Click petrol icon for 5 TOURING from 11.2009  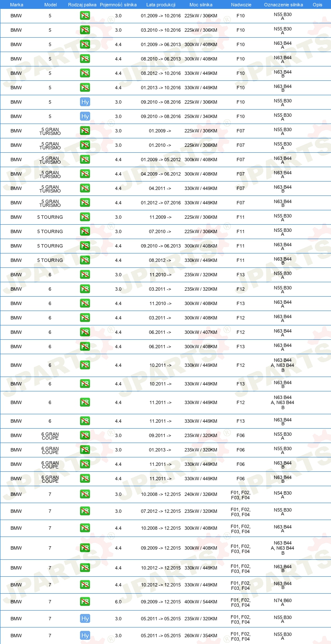[x=85, y=217]
